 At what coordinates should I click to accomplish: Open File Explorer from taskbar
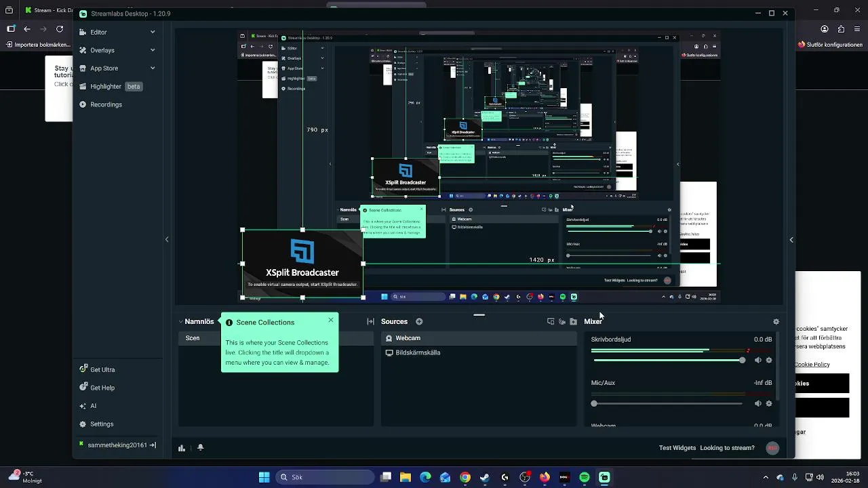[406, 477]
